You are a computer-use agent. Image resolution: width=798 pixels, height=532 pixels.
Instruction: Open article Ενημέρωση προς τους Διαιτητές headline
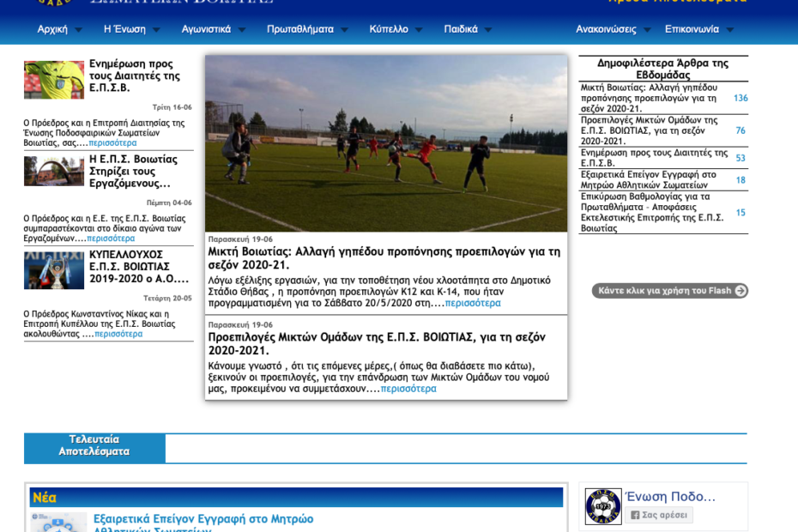135,76
